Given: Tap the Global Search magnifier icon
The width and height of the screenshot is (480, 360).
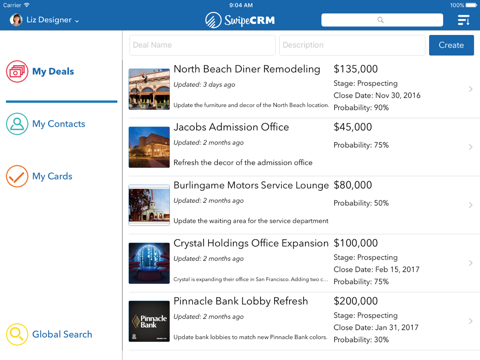Looking at the screenshot, I should point(17,334).
